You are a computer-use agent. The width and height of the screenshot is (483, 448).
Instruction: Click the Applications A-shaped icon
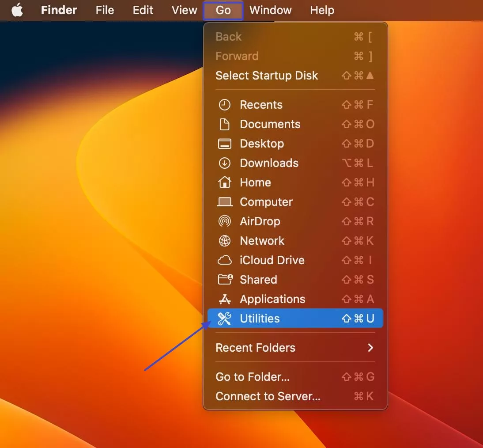click(225, 299)
